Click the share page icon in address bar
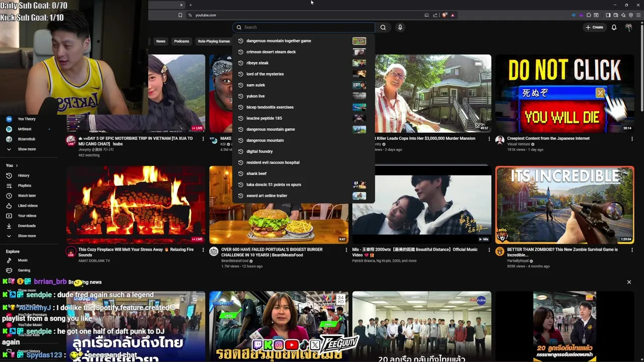The image size is (644, 362). (435, 15)
